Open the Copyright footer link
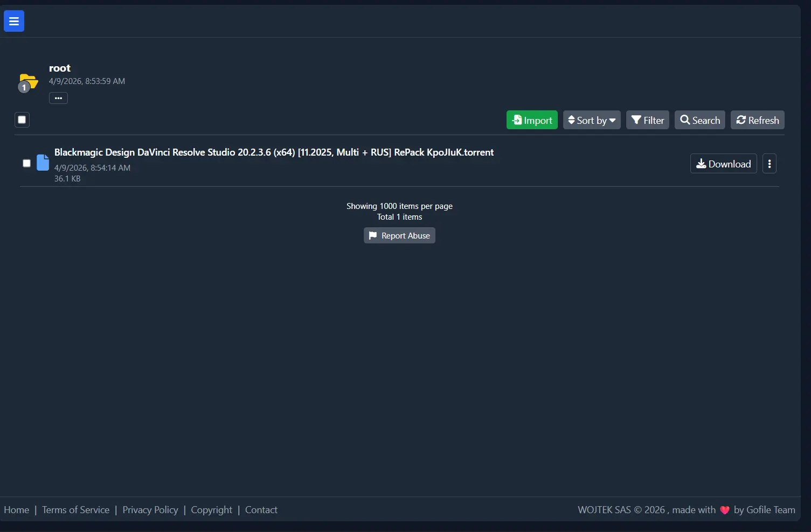This screenshot has height=532, width=811. 212,510
